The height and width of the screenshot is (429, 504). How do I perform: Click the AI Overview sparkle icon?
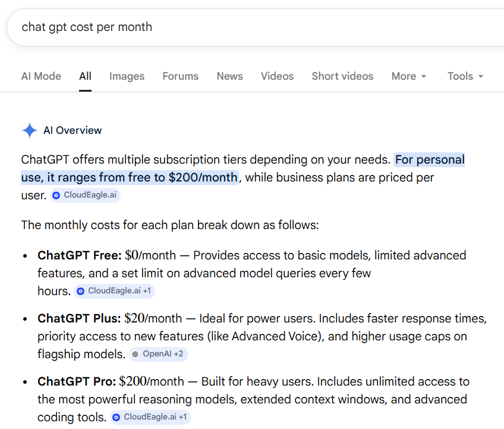[30, 130]
